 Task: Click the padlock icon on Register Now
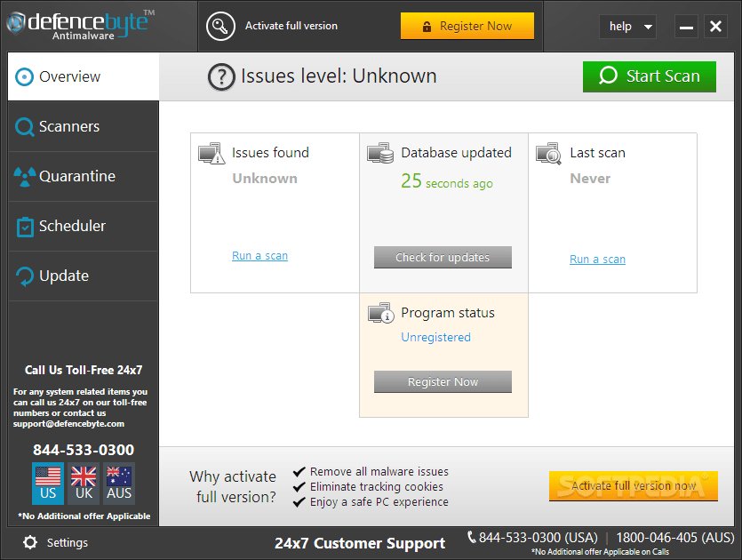coord(427,27)
